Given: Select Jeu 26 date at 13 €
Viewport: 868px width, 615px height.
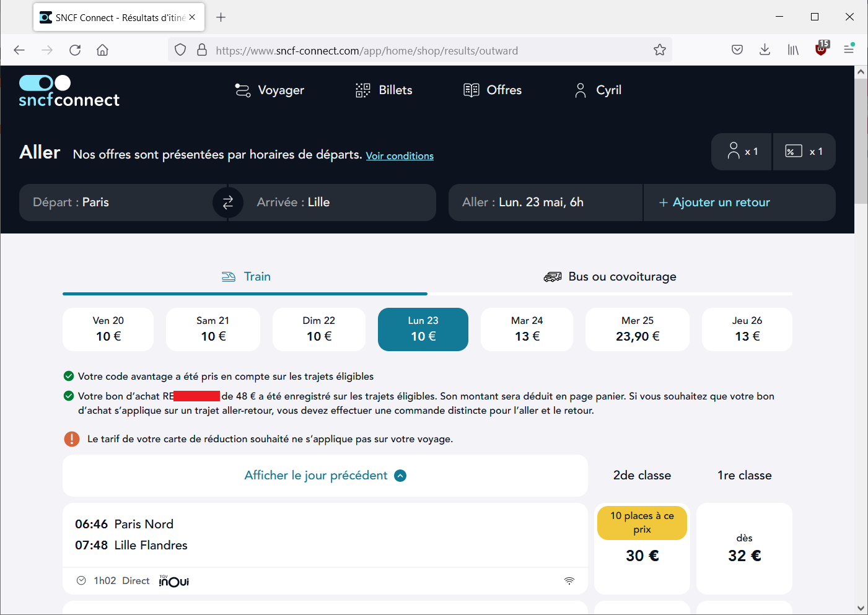Looking at the screenshot, I should tap(747, 329).
